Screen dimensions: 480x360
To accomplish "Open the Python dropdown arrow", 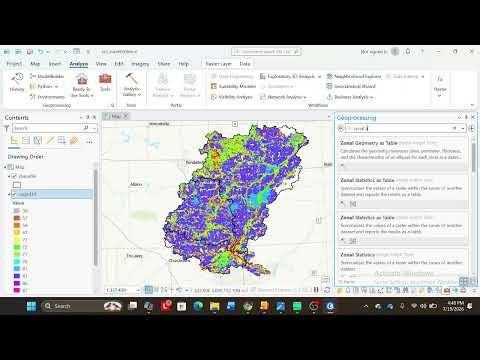I will [56, 87].
